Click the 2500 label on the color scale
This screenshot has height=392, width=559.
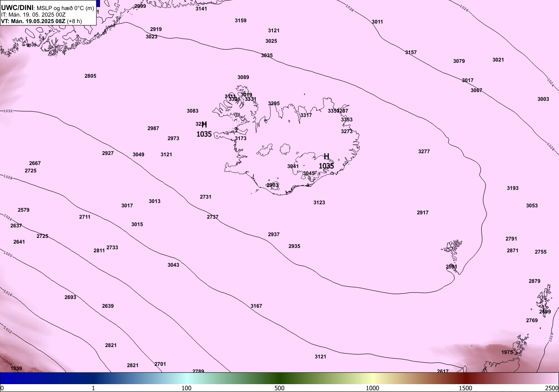point(551,388)
